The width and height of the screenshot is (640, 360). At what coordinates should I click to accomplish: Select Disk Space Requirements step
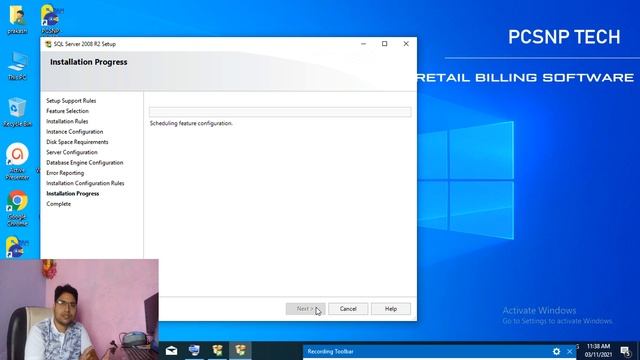coord(77,142)
